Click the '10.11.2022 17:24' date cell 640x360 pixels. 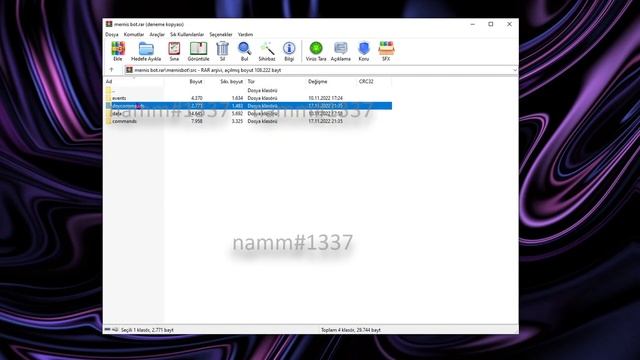pyautogui.click(x=325, y=98)
